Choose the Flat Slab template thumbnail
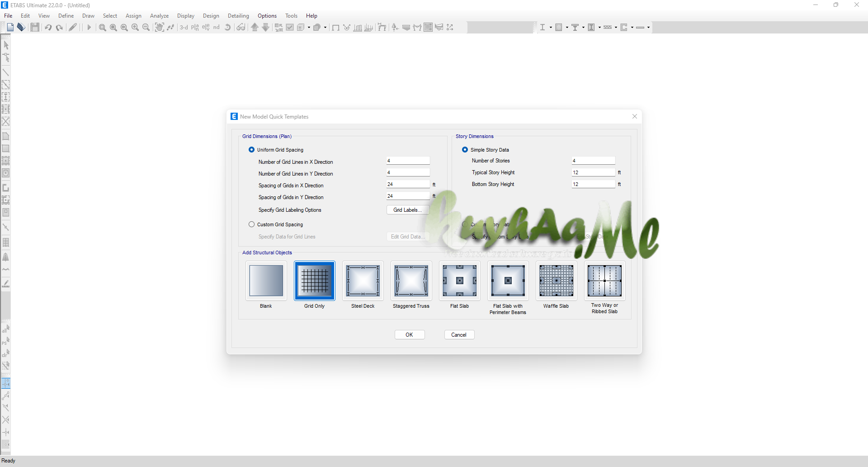 460,281
